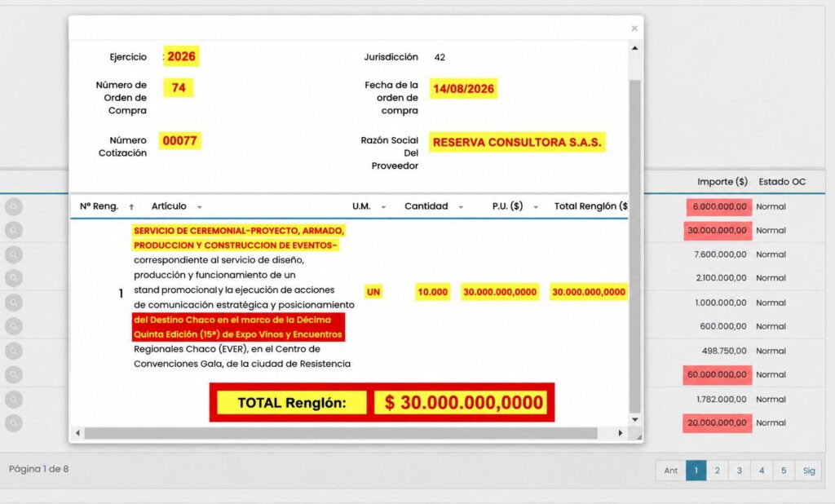Screen dimensions: 835x504
Task: Click the dialog's horizontal scrollbar left arrow
Action: coord(77,433)
